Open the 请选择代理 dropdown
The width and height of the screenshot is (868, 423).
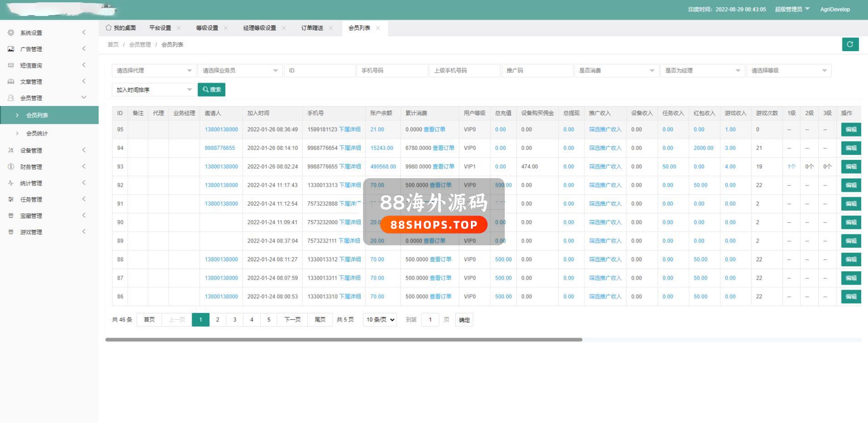point(153,70)
